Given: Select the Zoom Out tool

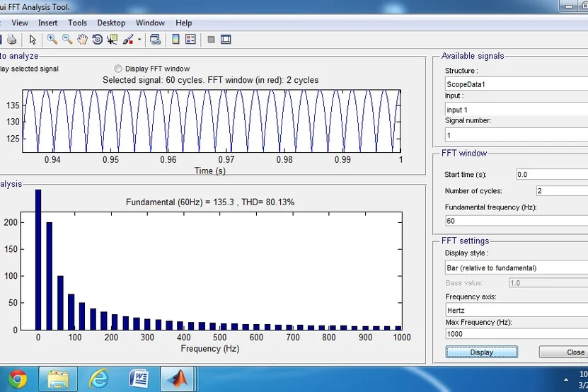Looking at the screenshot, I should coord(67,40).
